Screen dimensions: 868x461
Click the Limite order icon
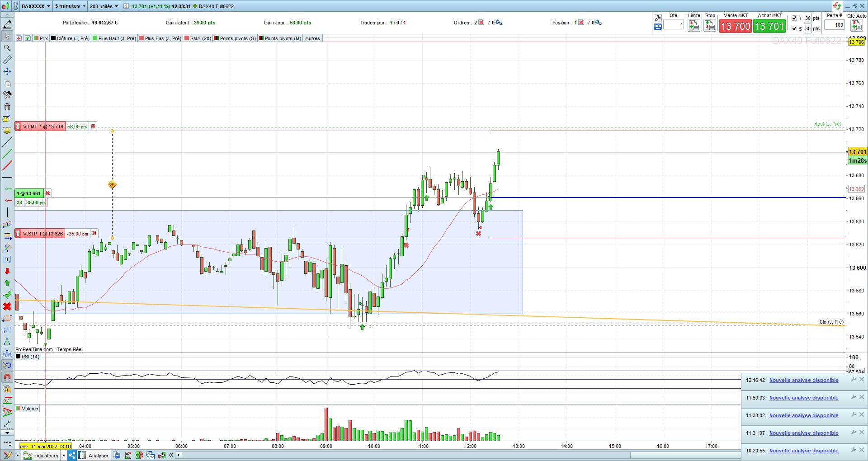tap(693, 26)
